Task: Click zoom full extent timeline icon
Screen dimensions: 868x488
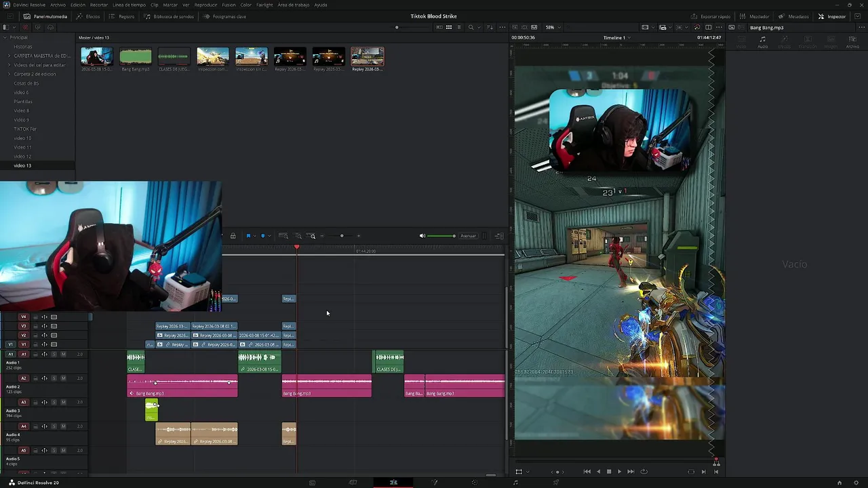Action: pyautogui.click(x=283, y=236)
